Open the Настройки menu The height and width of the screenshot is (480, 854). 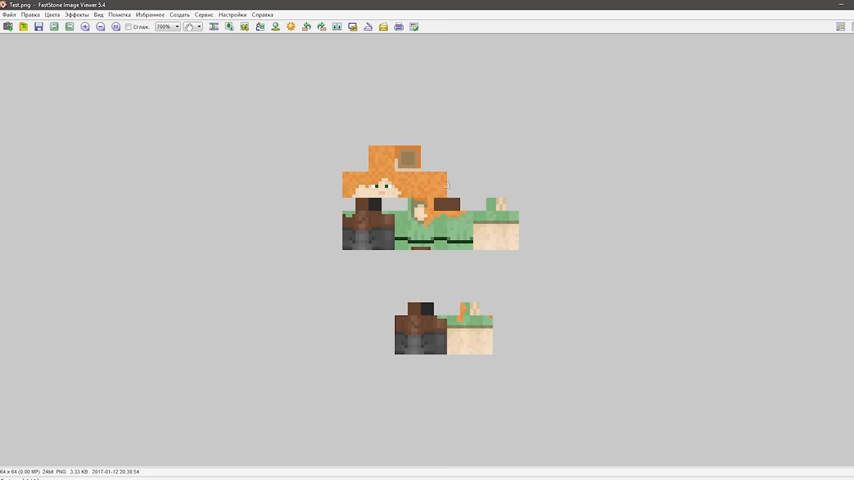tap(233, 15)
